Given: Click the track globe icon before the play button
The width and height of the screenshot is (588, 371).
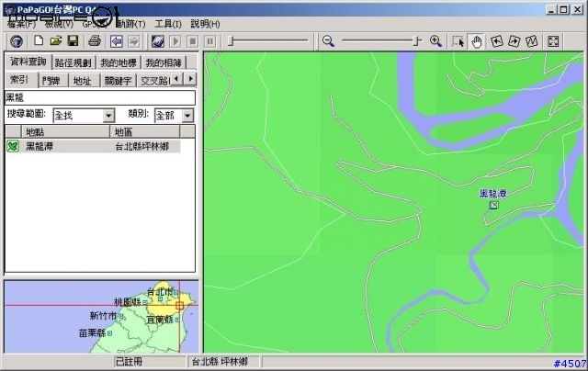Looking at the screenshot, I should tap(157, 41).
